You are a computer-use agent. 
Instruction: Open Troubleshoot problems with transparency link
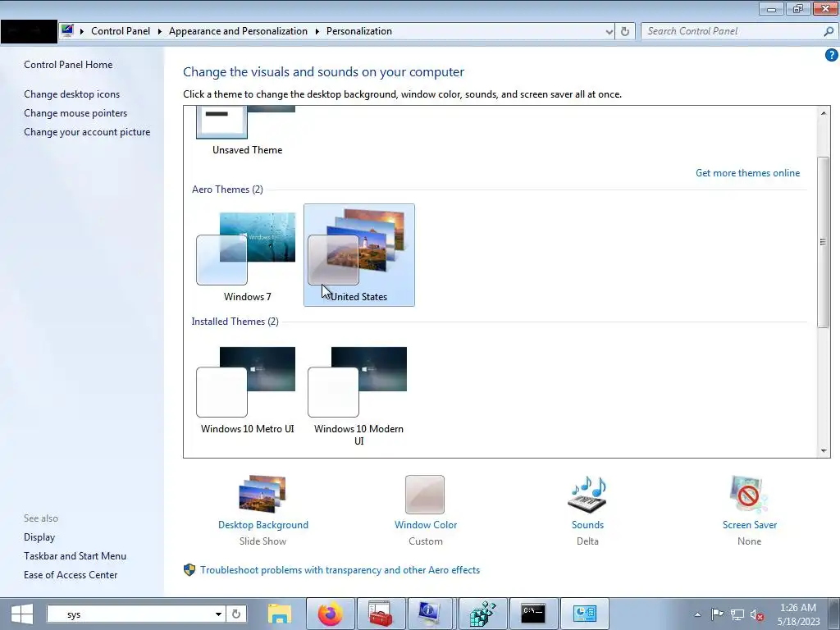(340, 570)
